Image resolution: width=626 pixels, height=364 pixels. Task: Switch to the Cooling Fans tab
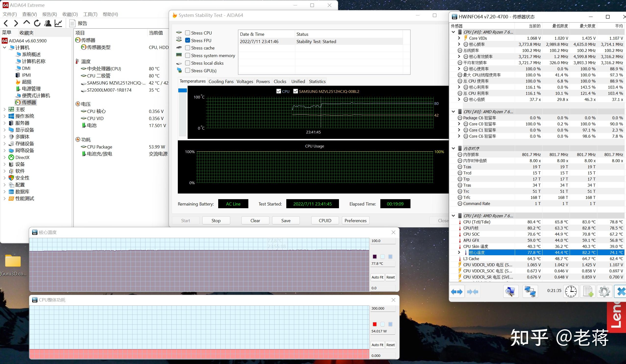[221, 81]
